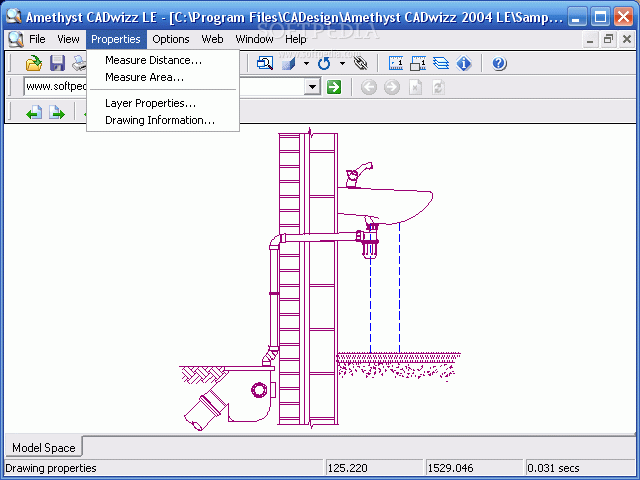The width and height of the screenshot is (640, 480).
Task: Click the green Go arrow button
Action: (334, 87)
